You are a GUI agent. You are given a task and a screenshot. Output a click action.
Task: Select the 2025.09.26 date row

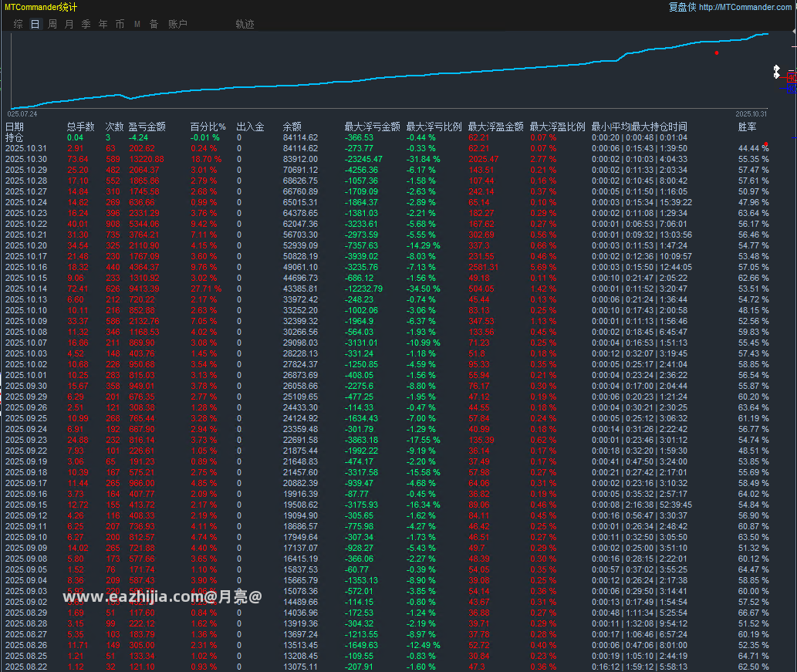26,407
